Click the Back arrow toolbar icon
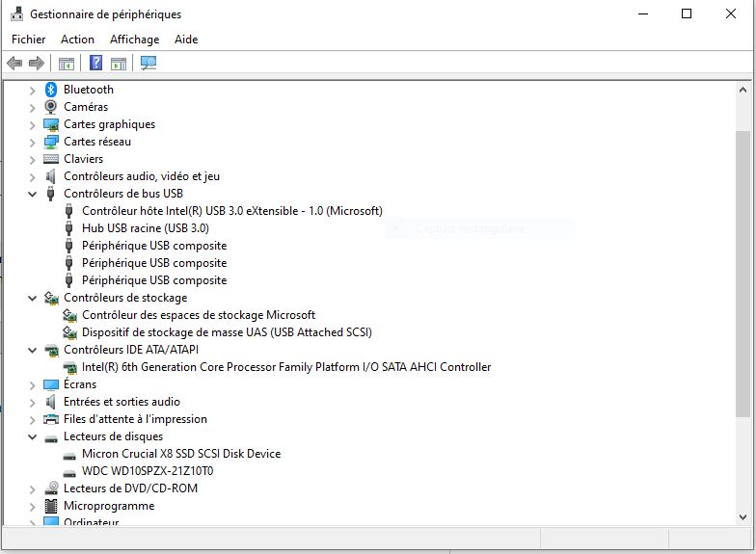This screenshot has width=756, height=554. [14, 64]
